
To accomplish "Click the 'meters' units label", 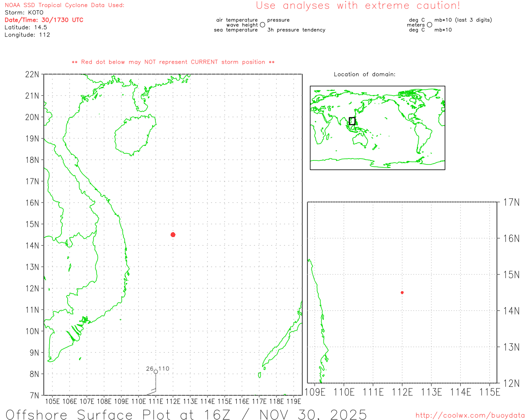I will (416, 25).
